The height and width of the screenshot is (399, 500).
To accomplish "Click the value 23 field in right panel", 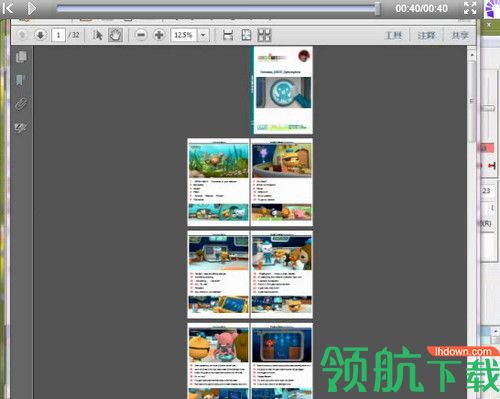I will (487, 191).
